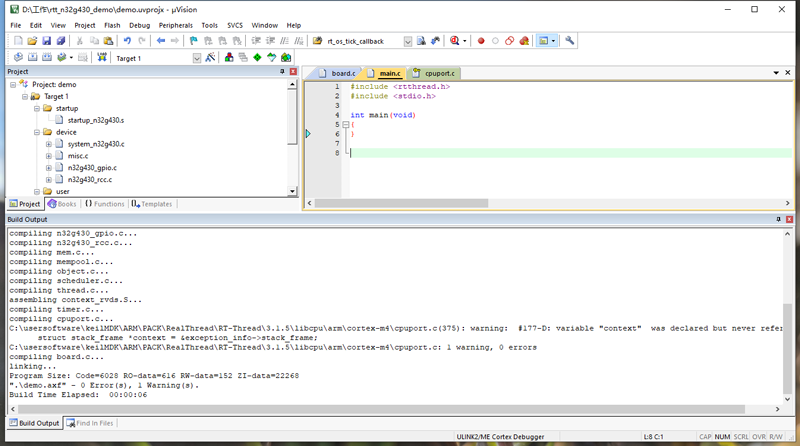Open Options for Target magic wand icon
The height and width of the screenshot is (446, 800).
[x=210, y=58]
